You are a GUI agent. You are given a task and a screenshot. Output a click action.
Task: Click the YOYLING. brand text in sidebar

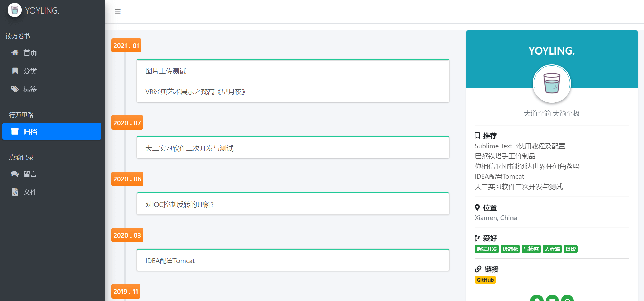coord(42,10)
